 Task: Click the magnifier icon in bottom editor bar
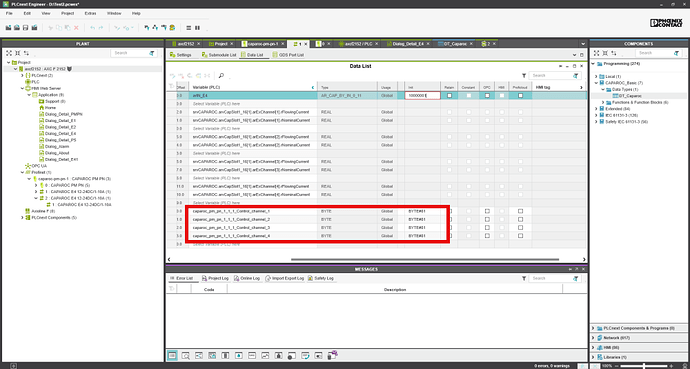186,355
